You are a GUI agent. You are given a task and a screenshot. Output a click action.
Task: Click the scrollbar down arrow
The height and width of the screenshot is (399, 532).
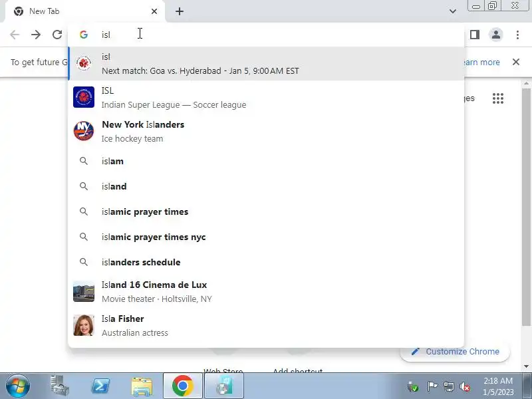tap(526, 366)
